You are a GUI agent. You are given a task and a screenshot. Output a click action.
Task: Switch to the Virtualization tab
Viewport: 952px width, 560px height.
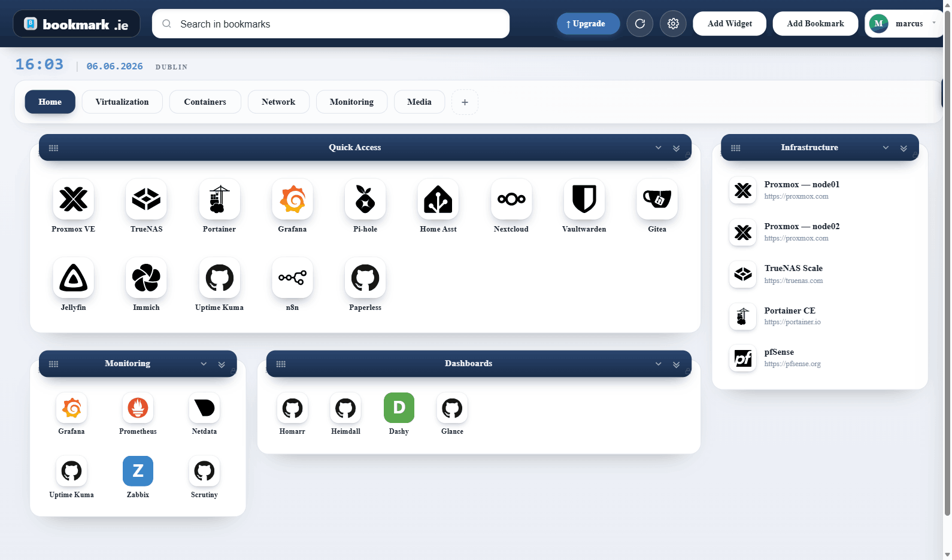tap(122, 102)
